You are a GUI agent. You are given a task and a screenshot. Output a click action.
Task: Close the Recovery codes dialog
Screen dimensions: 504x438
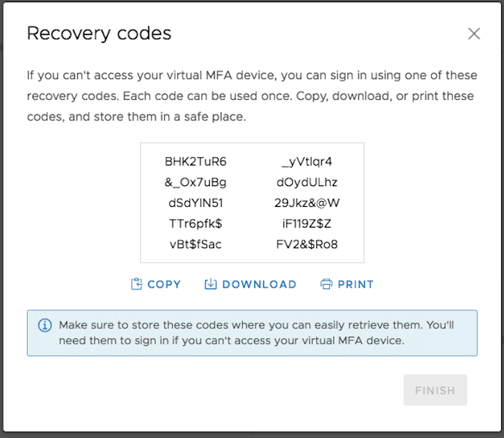click(474, 34)
